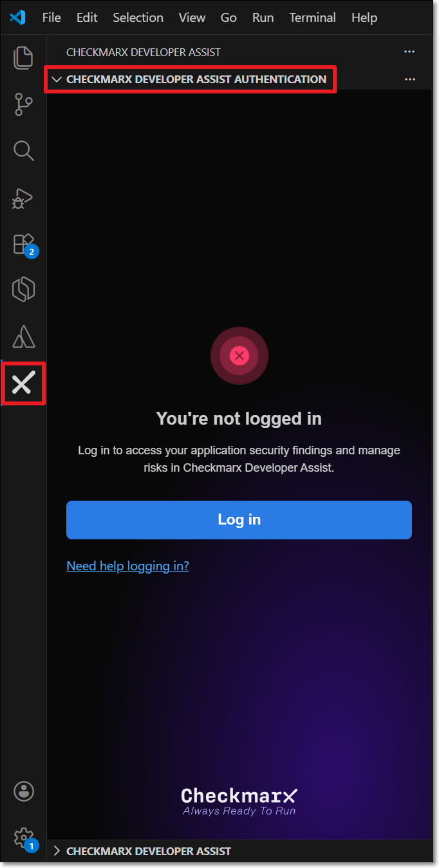Open more actions for the Authentication section
The width and height of the screenshot is (439, 868).
pos(410,79)
